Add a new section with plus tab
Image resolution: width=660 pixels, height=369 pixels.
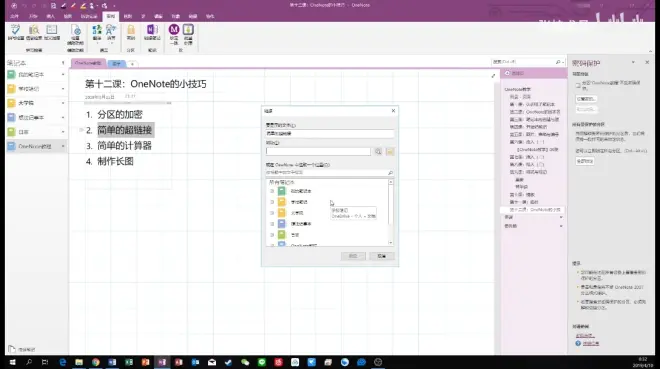132,64
